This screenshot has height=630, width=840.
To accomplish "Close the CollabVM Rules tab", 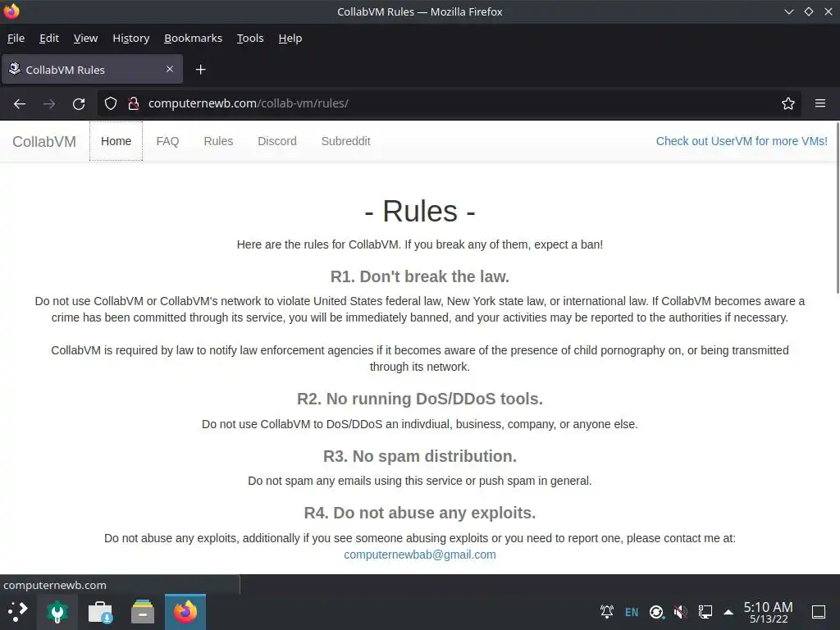I will tap(170, 69).
